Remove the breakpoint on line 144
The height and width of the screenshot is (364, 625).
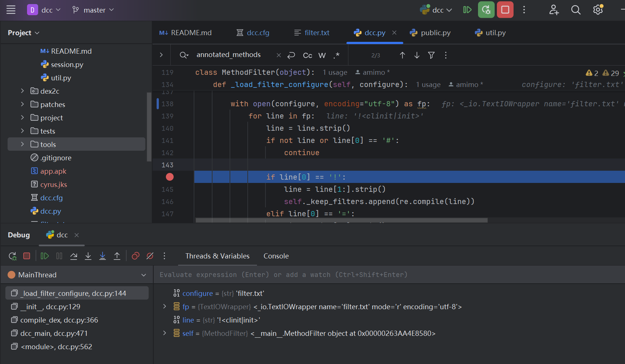(x=170, y=177)
